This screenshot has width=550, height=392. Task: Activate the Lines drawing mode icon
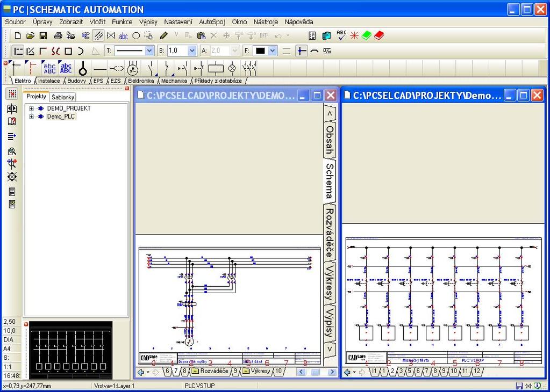click(x=99, y=36)
